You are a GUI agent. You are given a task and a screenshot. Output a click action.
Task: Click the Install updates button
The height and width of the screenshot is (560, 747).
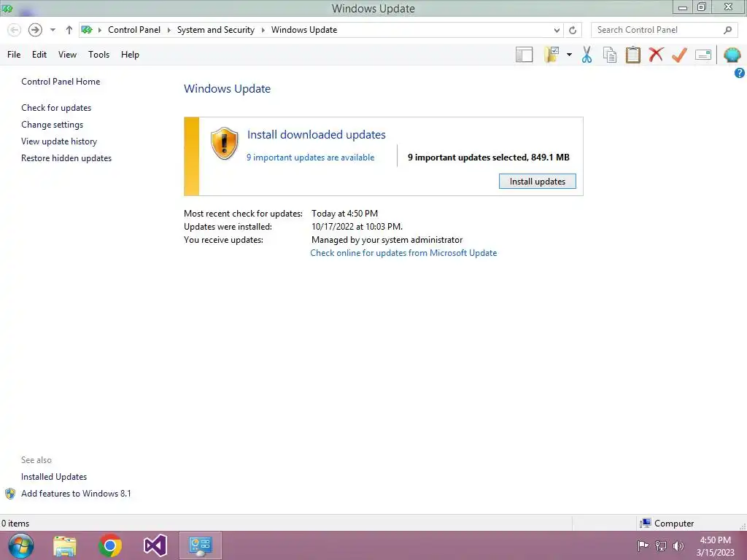[538, 182]
